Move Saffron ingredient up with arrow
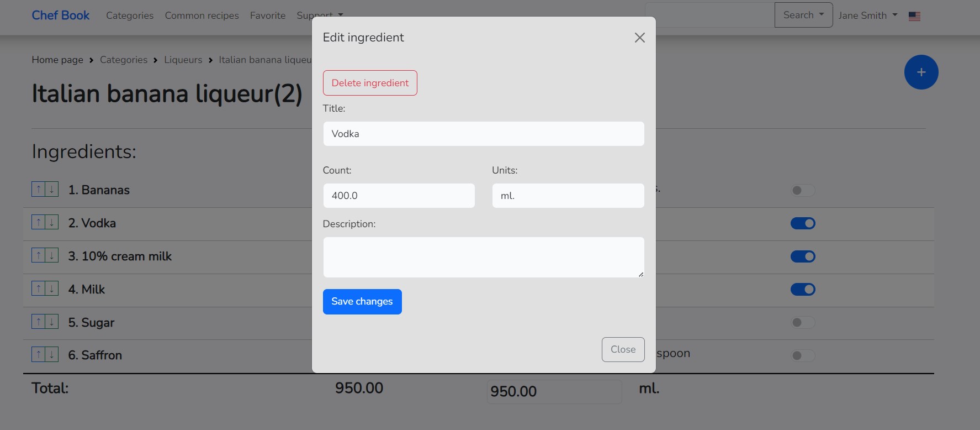 pyautogui.click(x=38, y=355)
